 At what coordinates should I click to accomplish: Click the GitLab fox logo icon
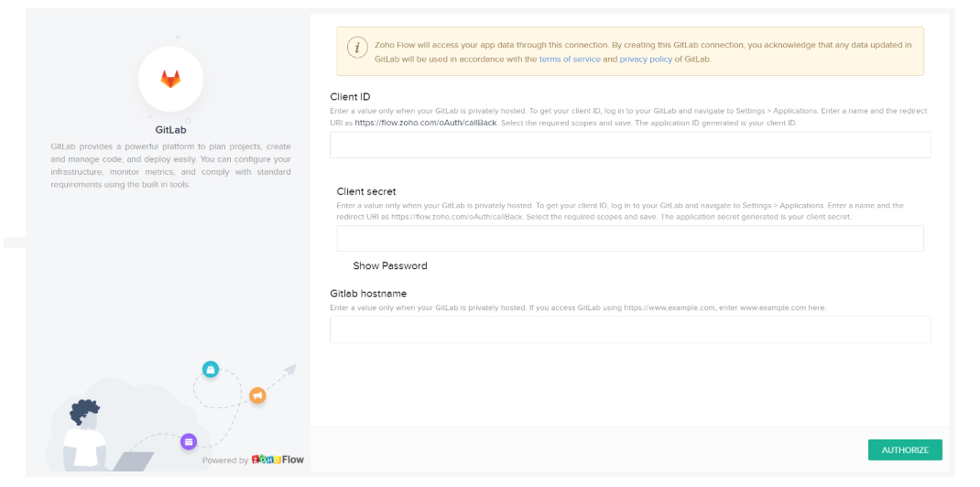[x=170, y=79]
